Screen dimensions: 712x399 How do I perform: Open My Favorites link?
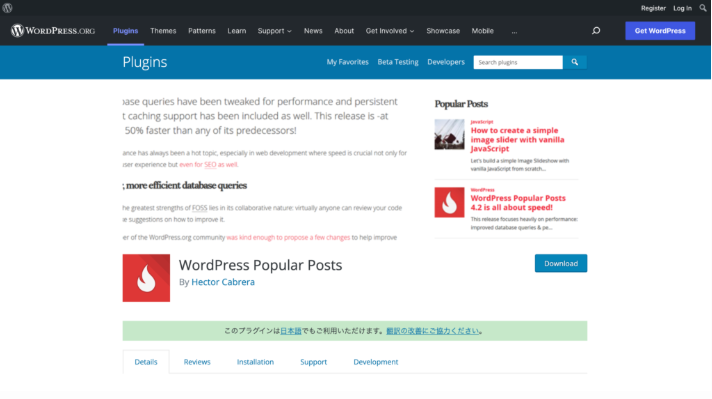347,62
